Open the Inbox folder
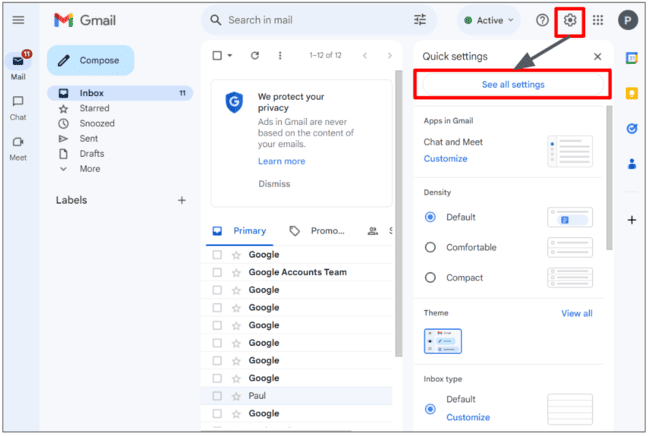The width and height of the screenshot is (650, 436). click(120, 93)
